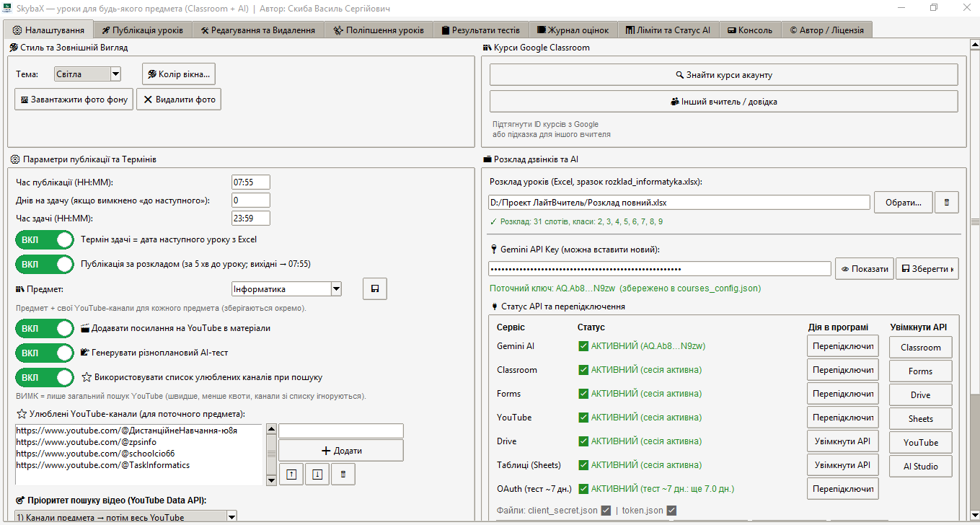980x525 pixels.
Task: Click Увімкнути API in the Drive row
Action: coord(842,441)
